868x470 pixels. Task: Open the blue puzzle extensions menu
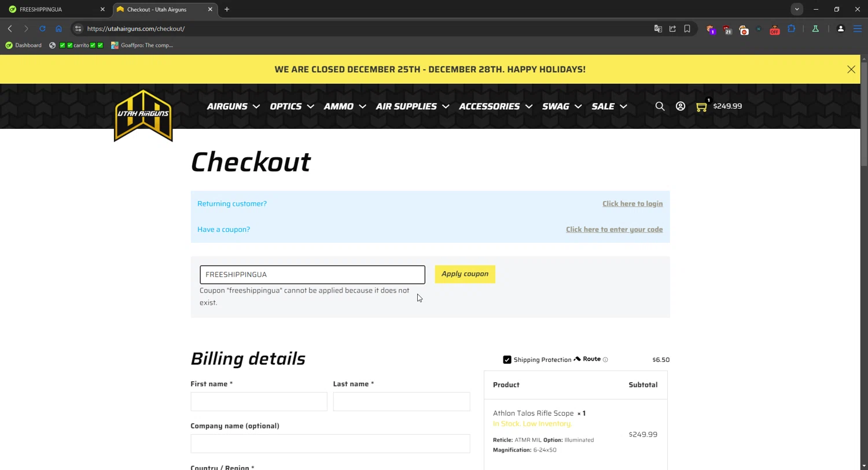tap(791, 28)
